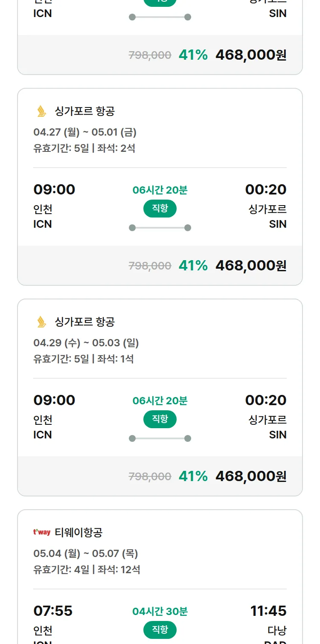Screen dimensions: 320x644
Task: Click the 11:45 arrival time for 다낭
Action: pyautogui.click(x=268, y=611)
